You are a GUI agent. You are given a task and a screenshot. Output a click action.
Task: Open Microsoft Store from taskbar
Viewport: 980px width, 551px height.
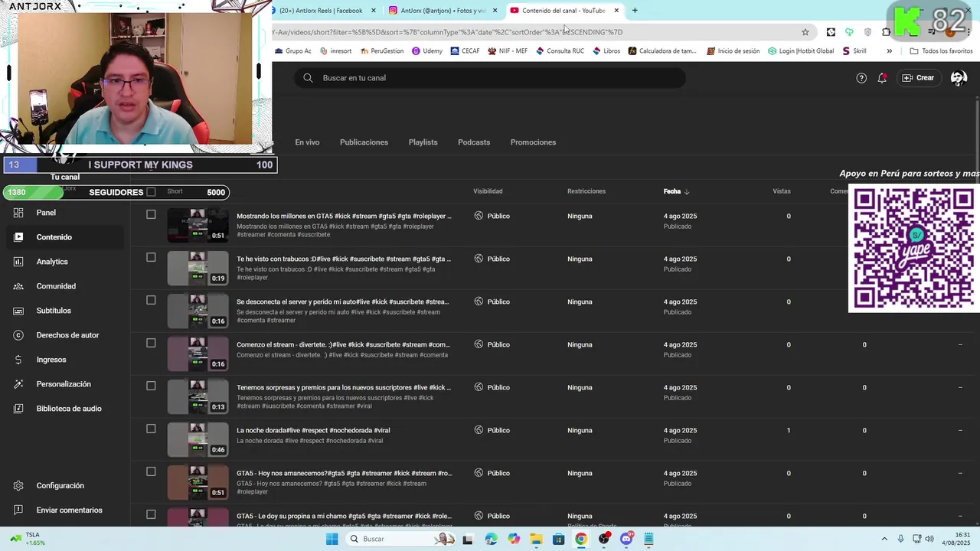click(559, 539)
